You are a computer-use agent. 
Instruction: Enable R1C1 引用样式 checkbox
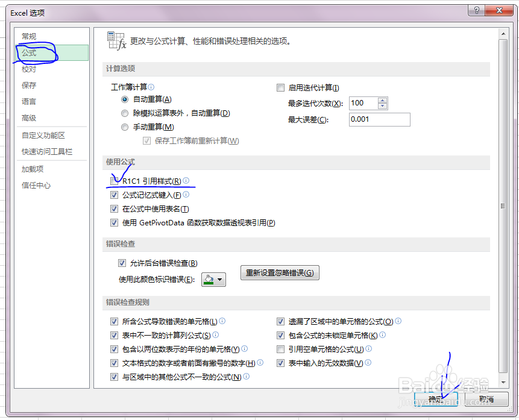[x=114, y=181]
